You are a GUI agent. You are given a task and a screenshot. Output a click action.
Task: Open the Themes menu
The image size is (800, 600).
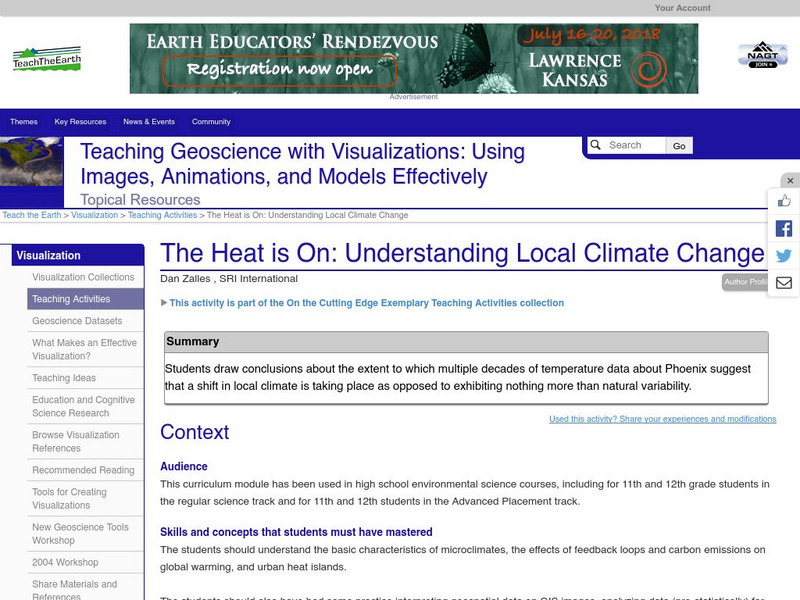coord(24,122)
